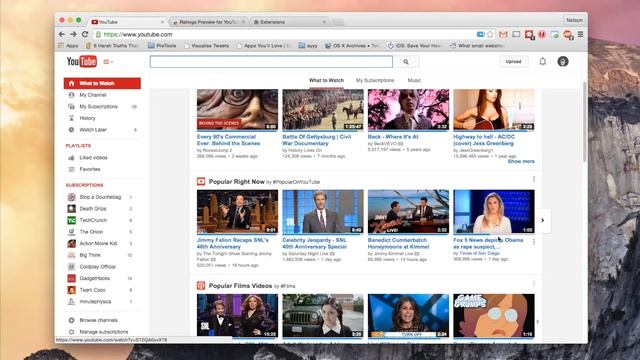Open Game Grumps cartoon thumbnail
This screenshot has width=640, height=360.
coord(493,315)
